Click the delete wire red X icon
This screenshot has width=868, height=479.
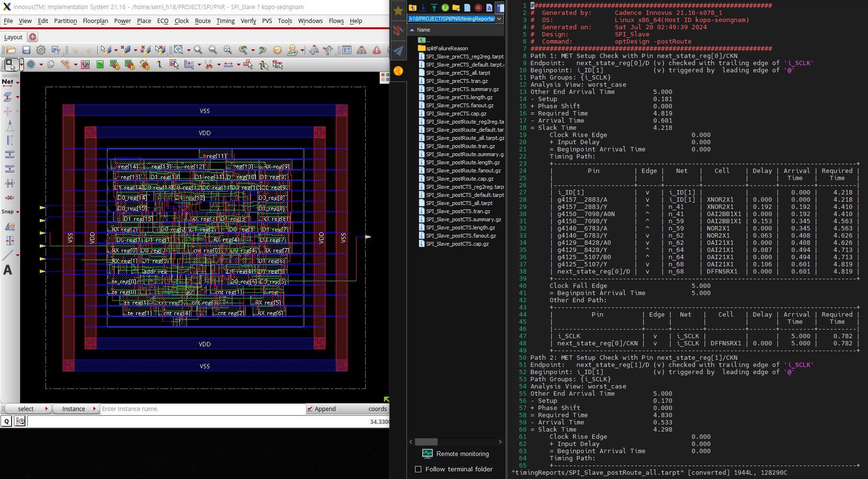(x=9, y=197)
